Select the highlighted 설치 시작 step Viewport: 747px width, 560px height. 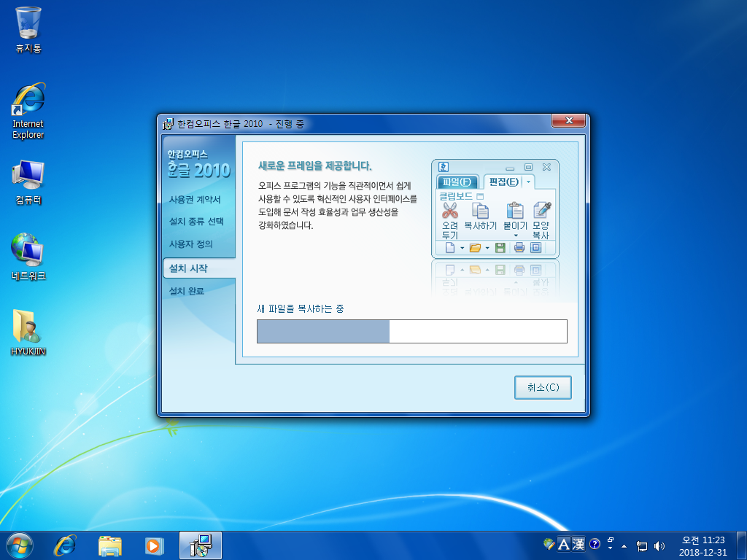point(199,268)
